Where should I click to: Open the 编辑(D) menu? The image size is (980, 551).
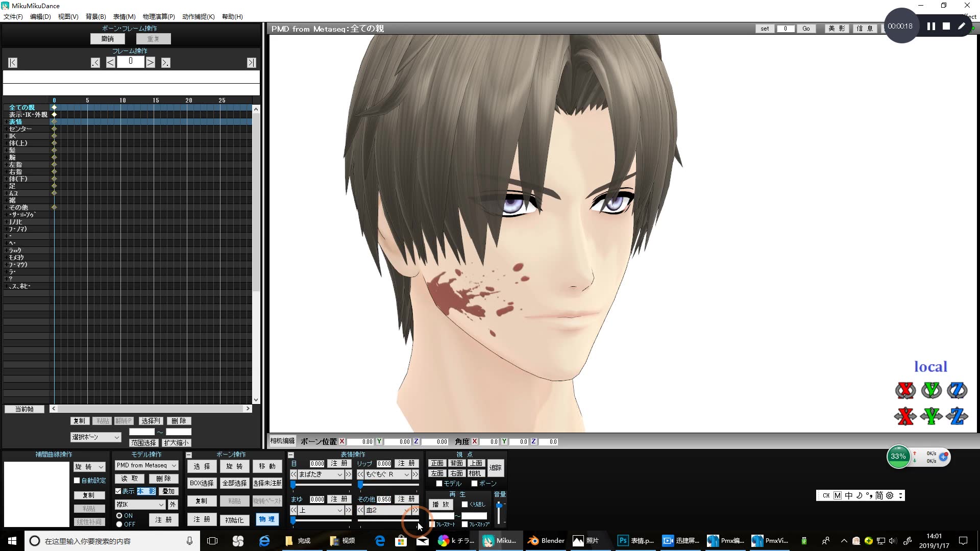[40, 17]
